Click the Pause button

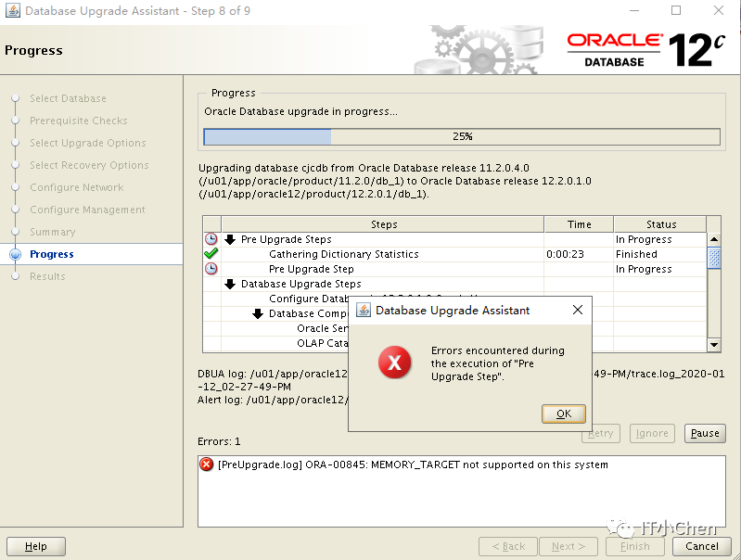[705, 433]
